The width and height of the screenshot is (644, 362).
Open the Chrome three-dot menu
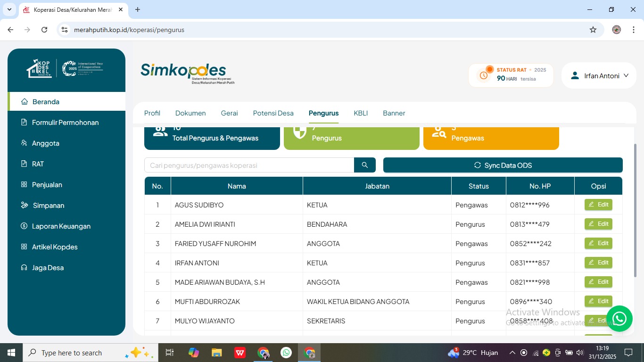633,30
